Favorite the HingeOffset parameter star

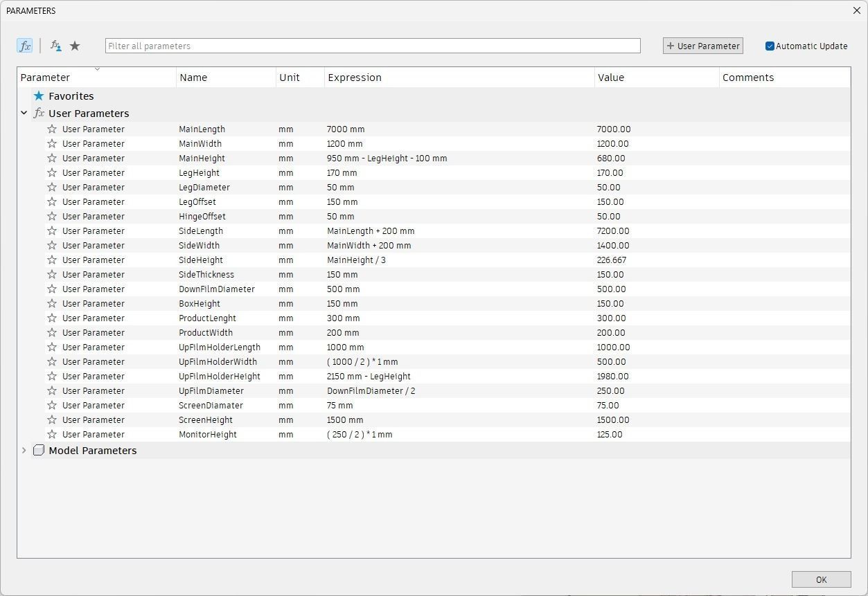(52, 216)
